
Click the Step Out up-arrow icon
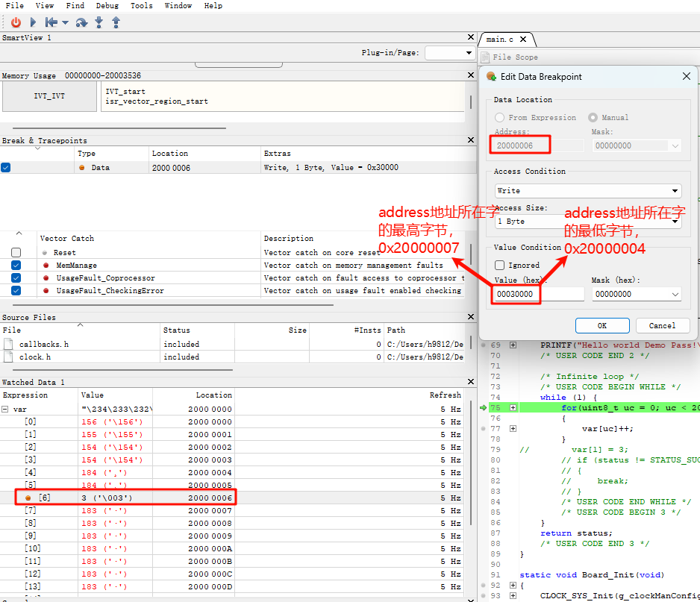tap(116, 22)
